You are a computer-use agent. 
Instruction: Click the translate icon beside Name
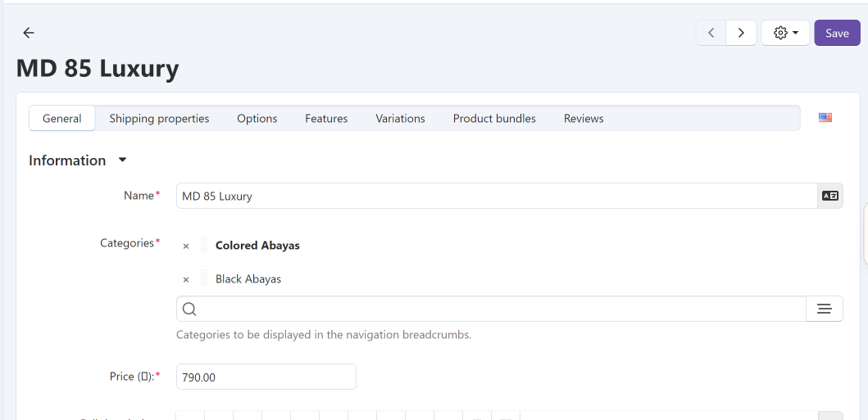coord(829,196)
